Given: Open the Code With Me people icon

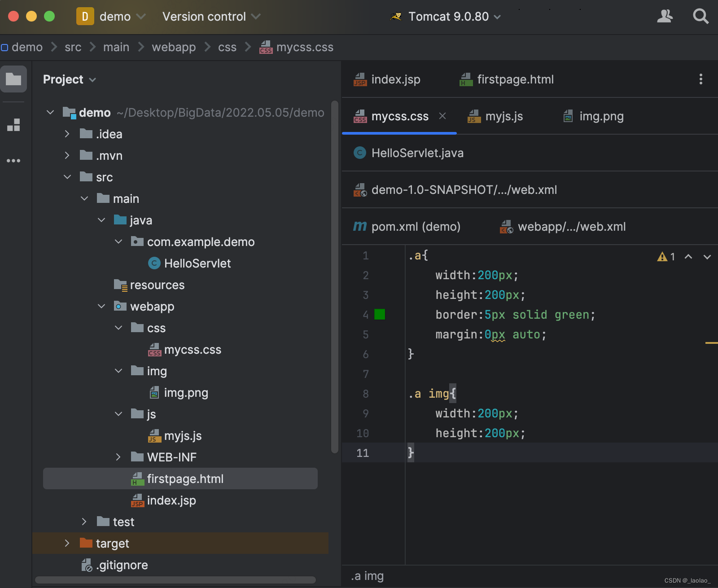Looking at the screenshot, I should (x=665, y=17).
